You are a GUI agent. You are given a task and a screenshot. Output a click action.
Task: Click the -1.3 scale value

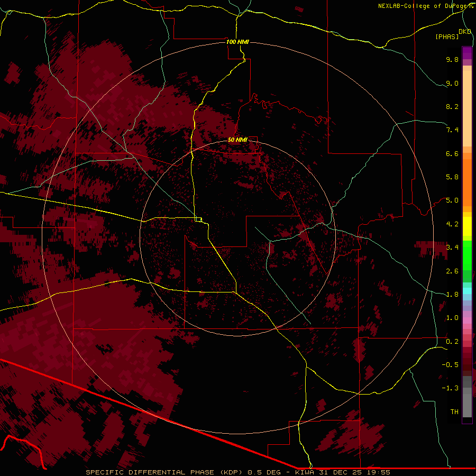coord(450,388)
